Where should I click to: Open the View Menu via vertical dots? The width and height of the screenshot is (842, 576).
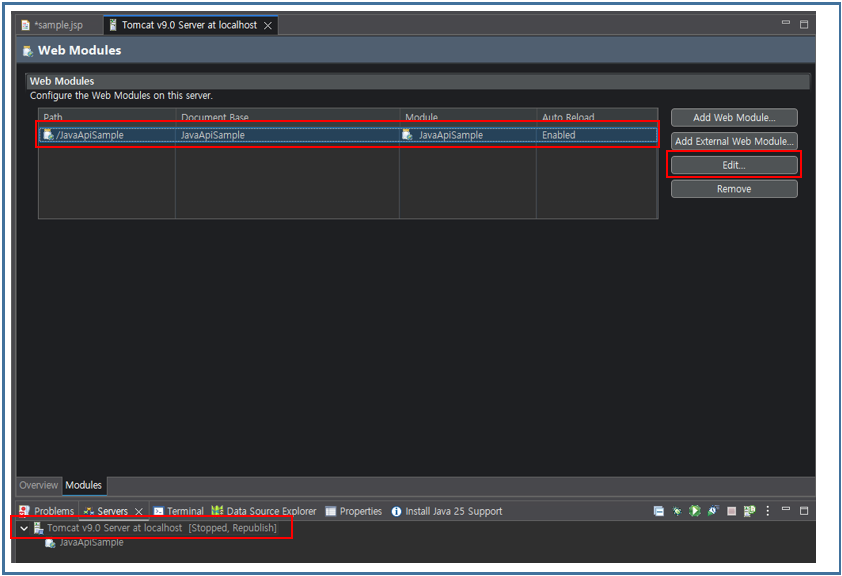pyautogui.click(x=767, y=510)
